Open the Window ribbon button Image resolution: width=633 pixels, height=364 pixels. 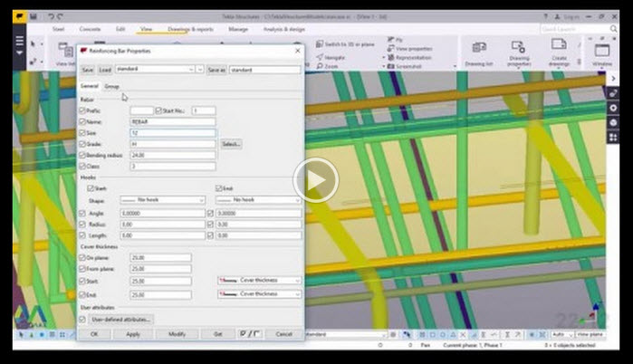602,55
